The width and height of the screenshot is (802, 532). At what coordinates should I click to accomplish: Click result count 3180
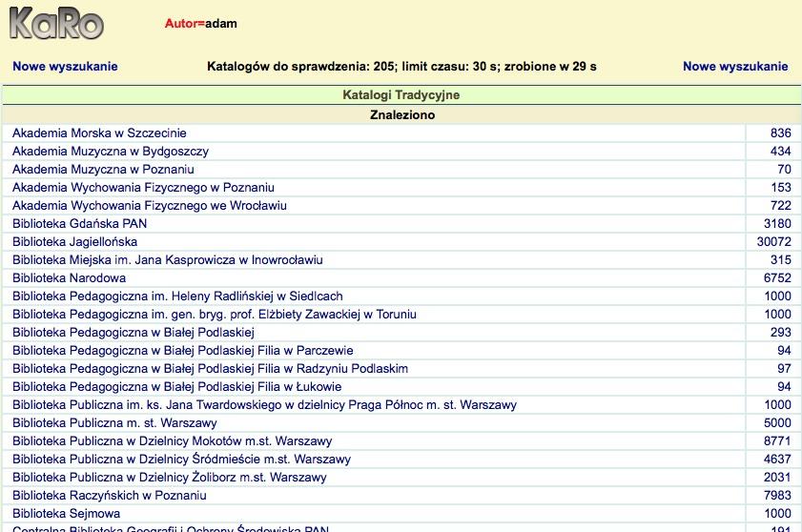777,223
